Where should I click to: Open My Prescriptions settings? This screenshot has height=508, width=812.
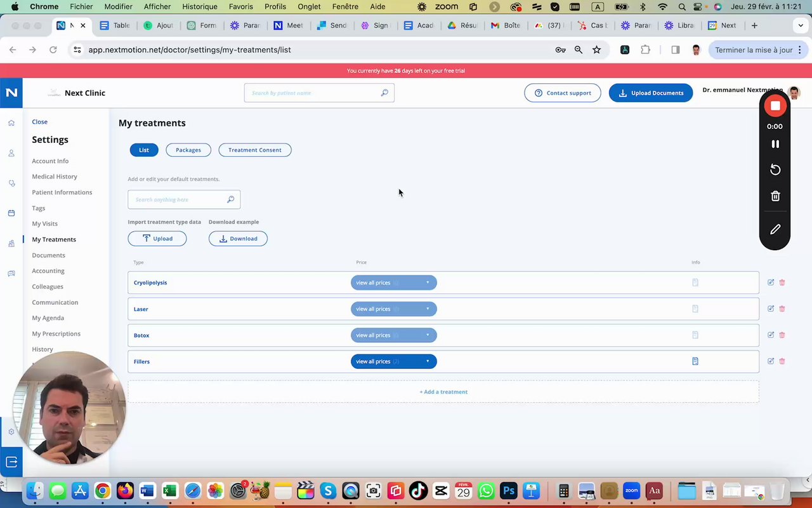tap(56, 334)
